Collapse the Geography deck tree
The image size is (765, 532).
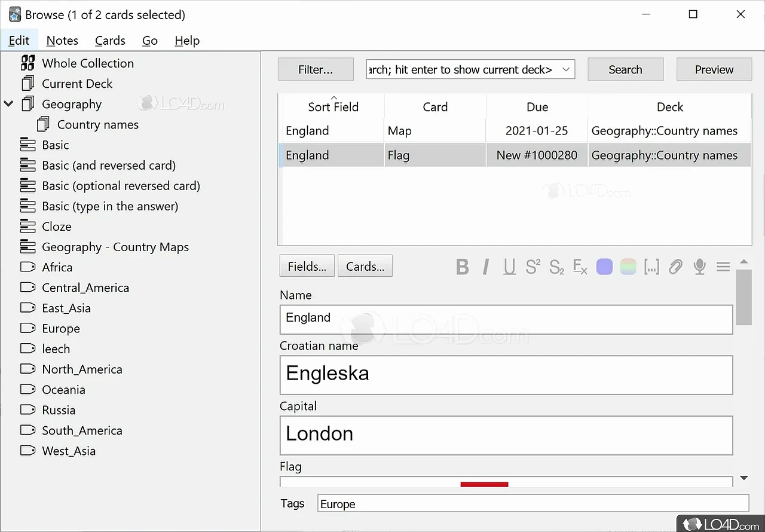click(x=8, y=104)
